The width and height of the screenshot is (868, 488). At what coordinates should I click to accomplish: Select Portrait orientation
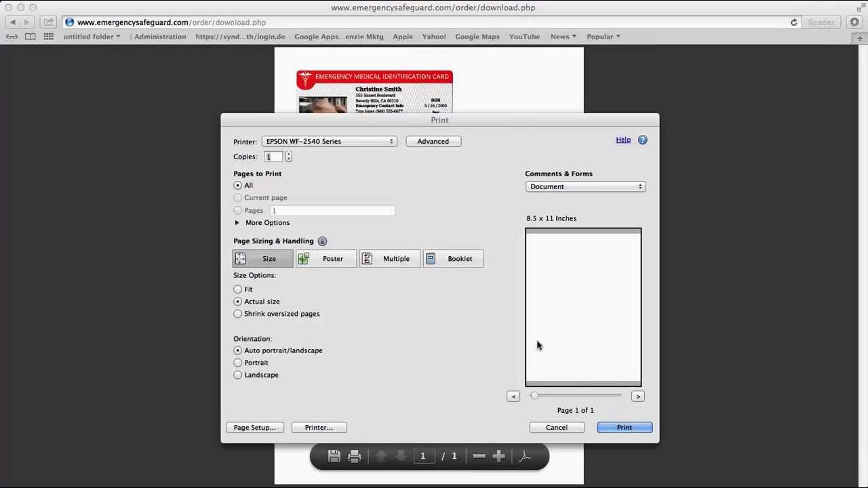tap(237, 363)
